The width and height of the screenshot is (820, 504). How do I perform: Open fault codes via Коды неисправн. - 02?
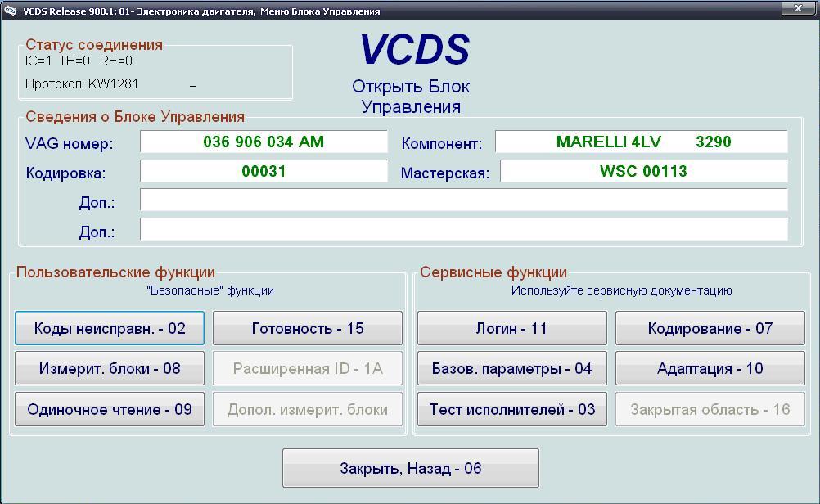(x=110, y=328)
